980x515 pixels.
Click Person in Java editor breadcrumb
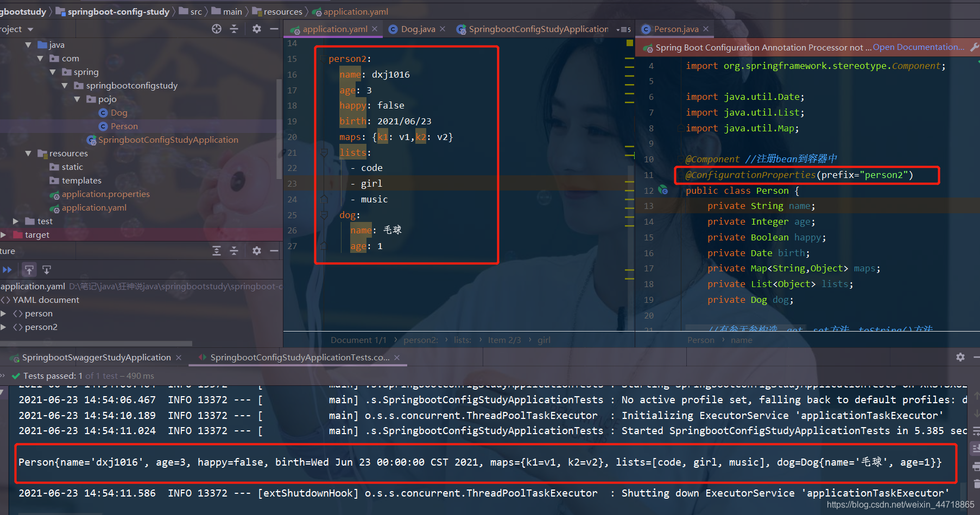pos(701,340)
